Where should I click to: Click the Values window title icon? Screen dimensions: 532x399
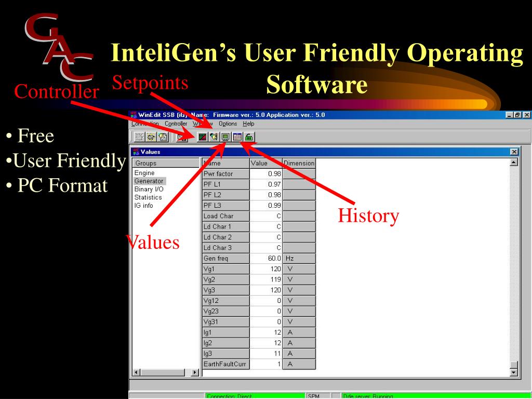tap(136, 152)
